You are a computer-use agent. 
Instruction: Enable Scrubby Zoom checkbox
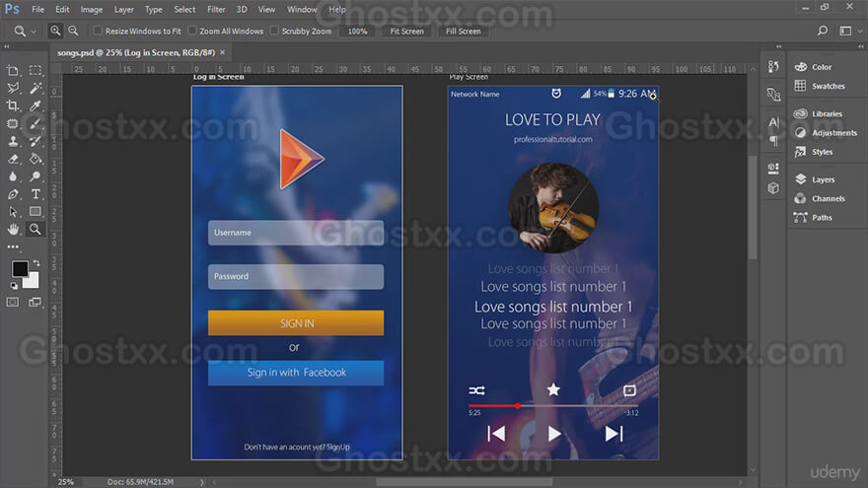[x=274, y=31]
